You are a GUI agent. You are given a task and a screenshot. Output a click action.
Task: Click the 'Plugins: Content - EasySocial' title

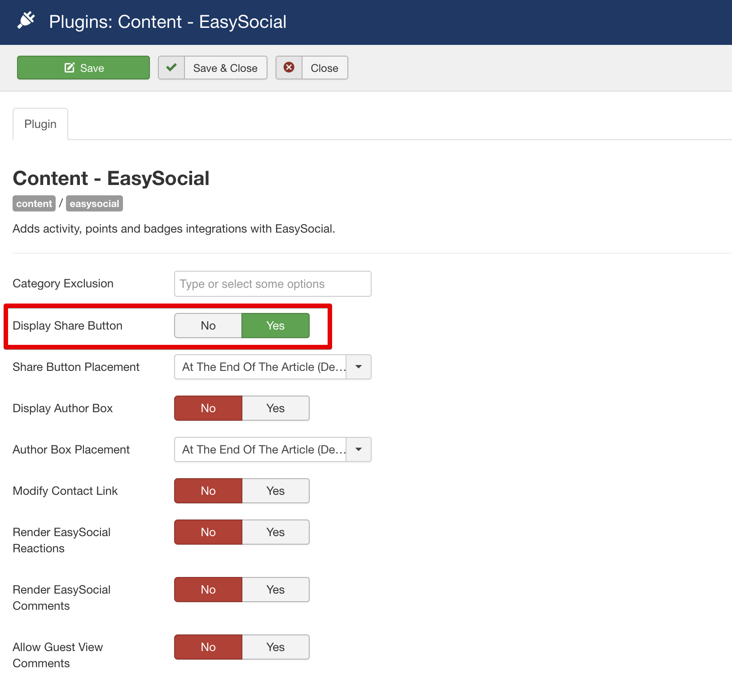[167, 22]
